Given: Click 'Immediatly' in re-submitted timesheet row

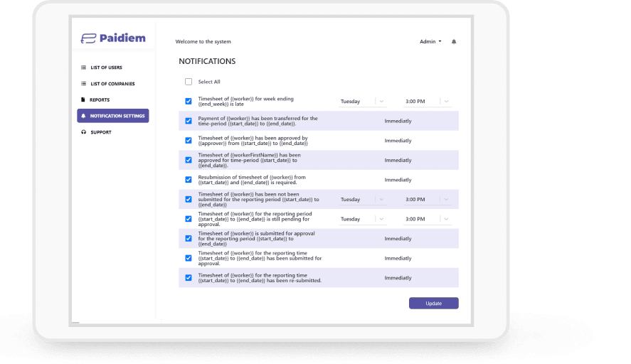Looking at the screenshot, I should pos(398,278).
